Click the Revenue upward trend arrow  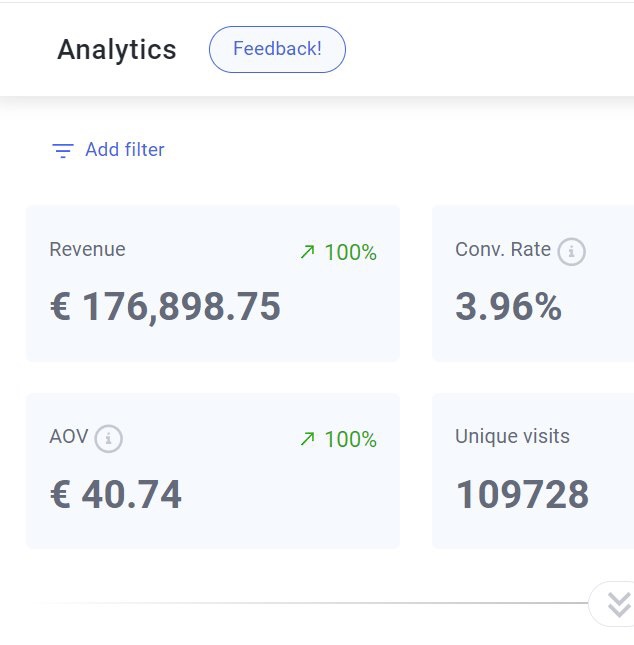pos(307,252)
